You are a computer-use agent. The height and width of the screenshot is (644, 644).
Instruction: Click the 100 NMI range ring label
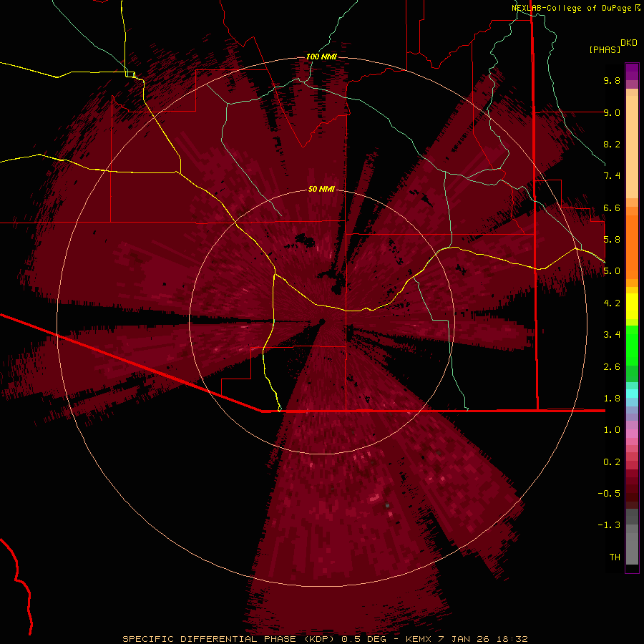point(321,57)
